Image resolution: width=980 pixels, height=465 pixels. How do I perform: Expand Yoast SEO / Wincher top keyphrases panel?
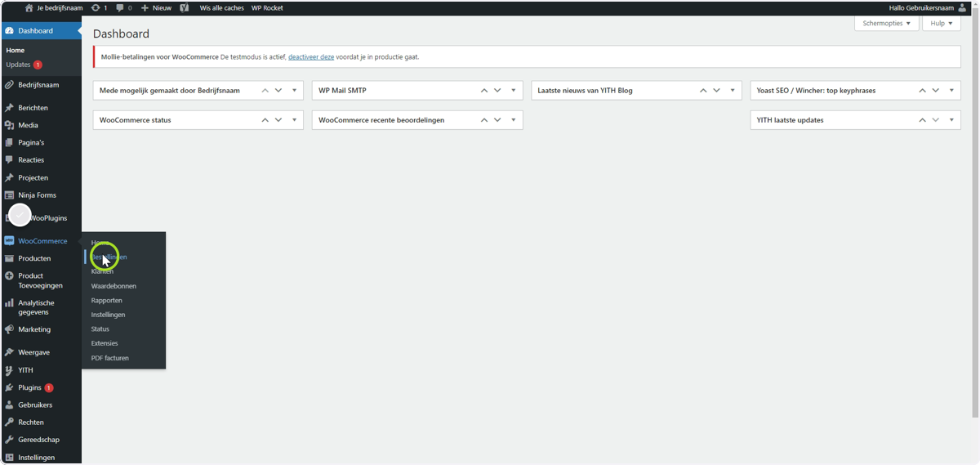[x=951, y=90]
